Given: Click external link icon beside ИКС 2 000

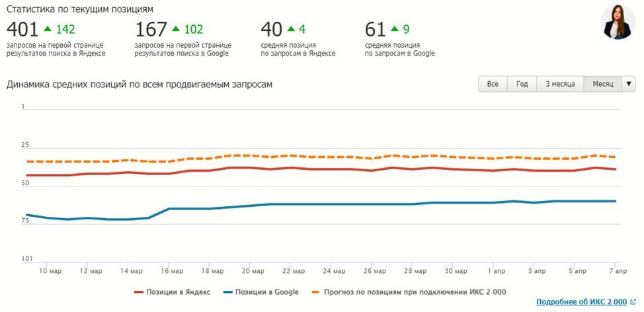Looking at the screenshot, I should click(x=633, y=302).
